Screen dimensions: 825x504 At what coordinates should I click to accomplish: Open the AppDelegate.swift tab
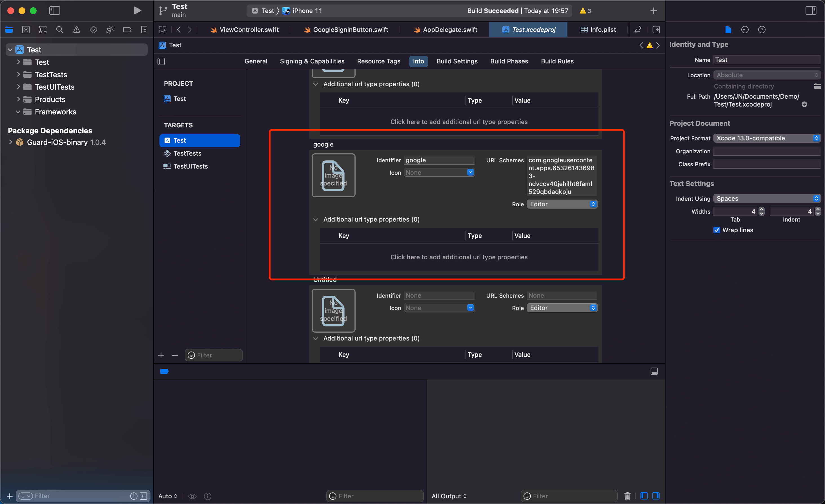(x=450, y=30)
